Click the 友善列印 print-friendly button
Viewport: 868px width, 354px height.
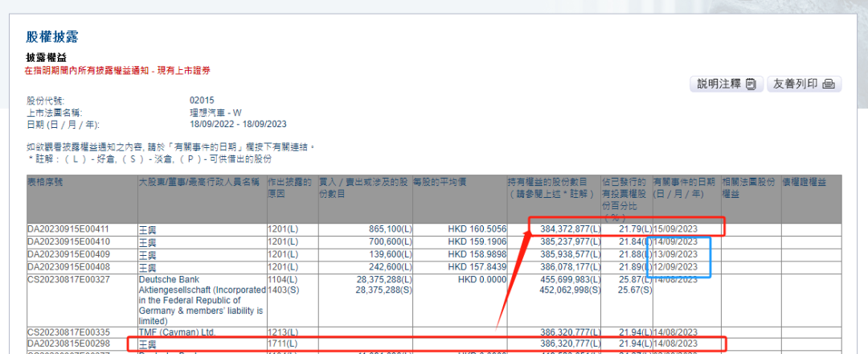coord(805,84)
